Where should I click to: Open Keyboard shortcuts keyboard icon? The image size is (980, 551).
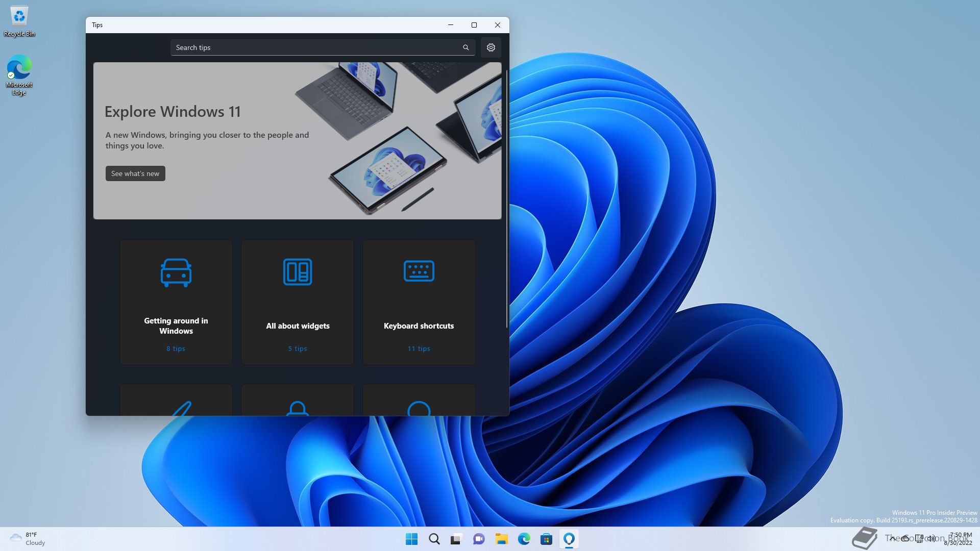click(x=419, y=271)
